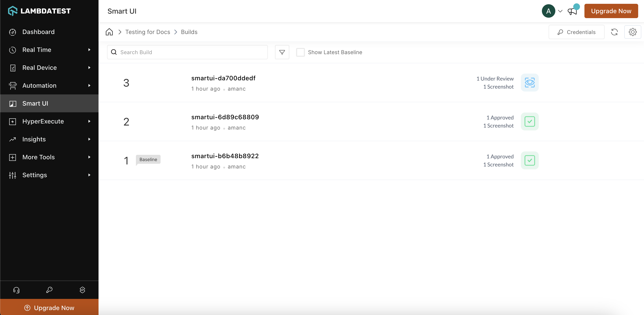Open build smartui-b6b48b8922
The image size is (644, 315).
[x=225, y=156]
